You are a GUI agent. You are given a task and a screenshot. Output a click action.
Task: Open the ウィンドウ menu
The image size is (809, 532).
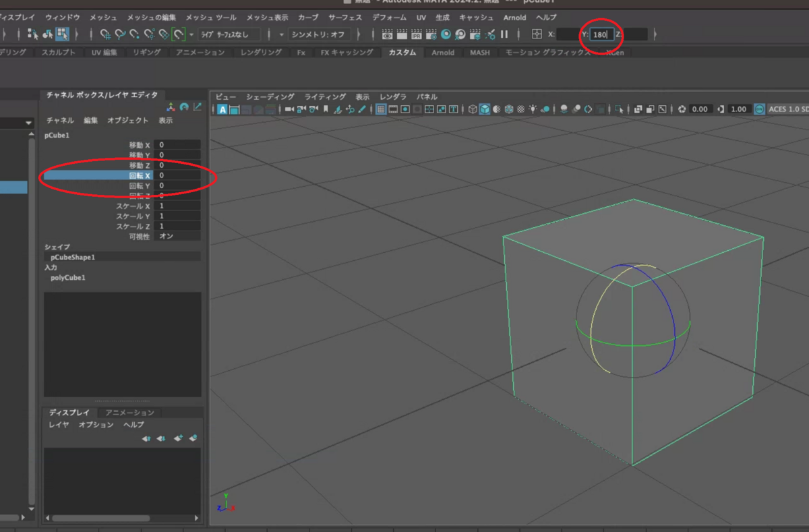tap(62, 18)
